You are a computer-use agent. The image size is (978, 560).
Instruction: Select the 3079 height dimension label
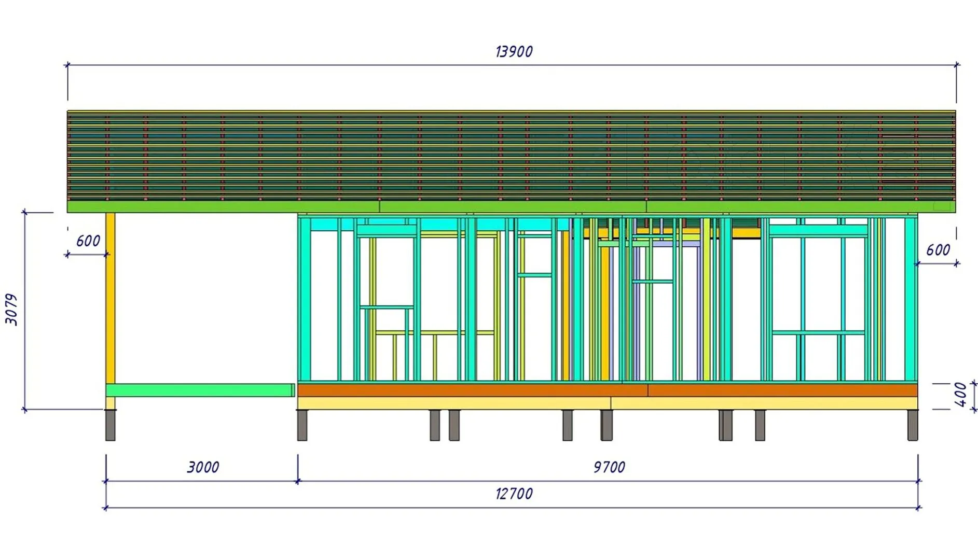tap(11, 310)
